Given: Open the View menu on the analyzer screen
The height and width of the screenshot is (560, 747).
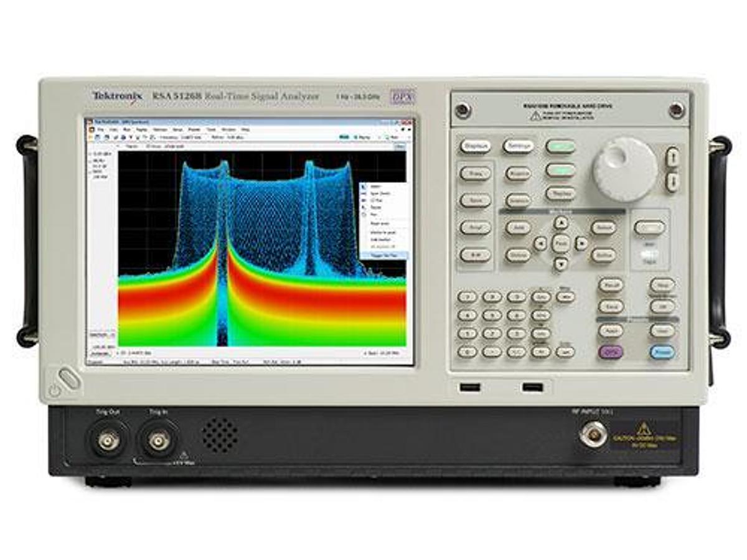Looking at the screenshot, I should click(x=113, y=129).
